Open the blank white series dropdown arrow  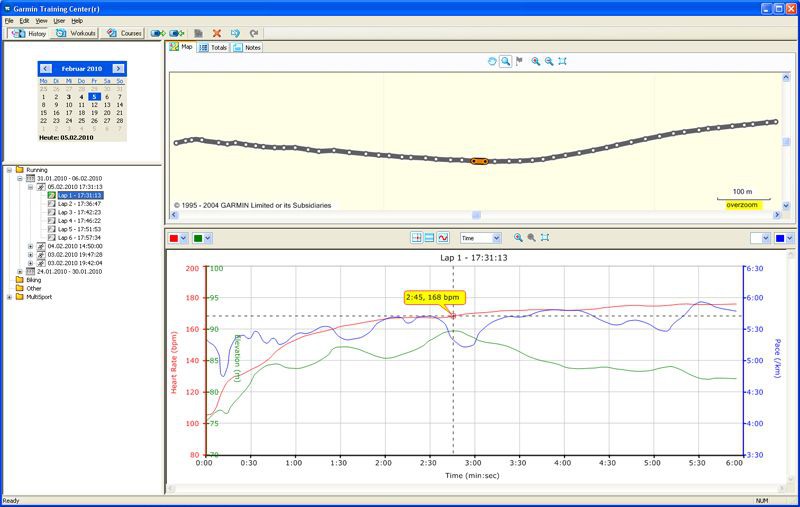coord(766,238)
